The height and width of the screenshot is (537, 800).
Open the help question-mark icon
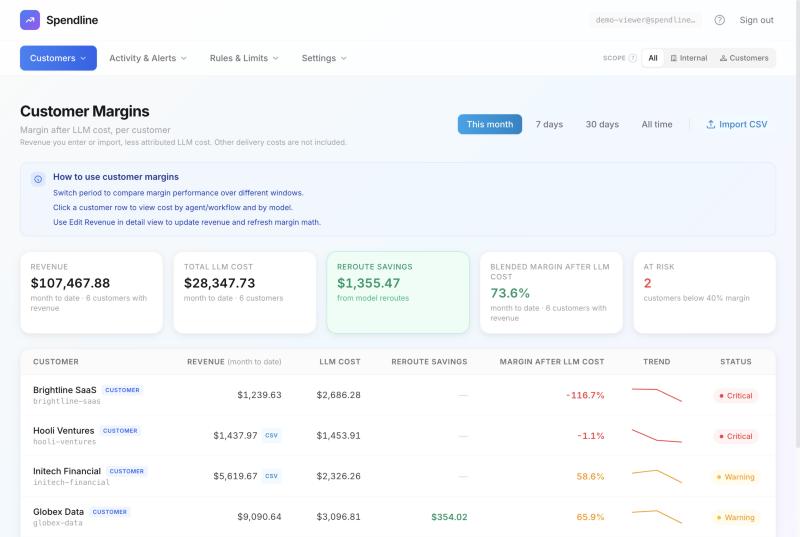coord(719,20)
